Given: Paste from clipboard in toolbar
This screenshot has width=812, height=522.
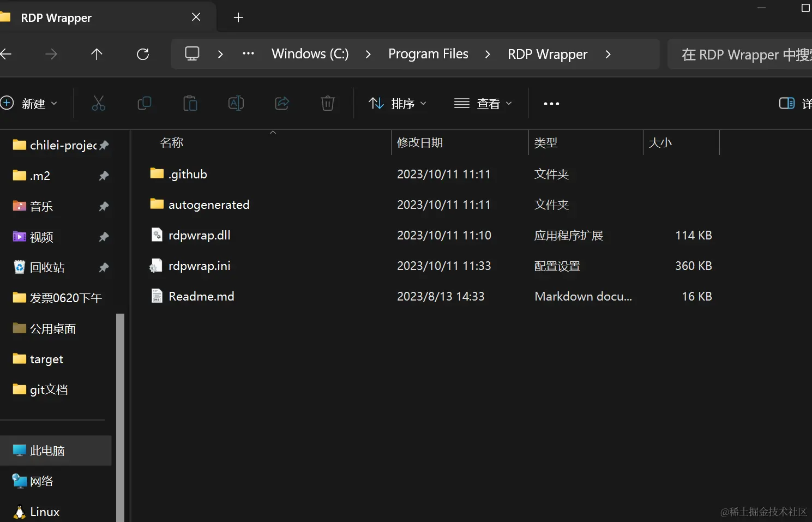Looking at the screenshot, I should [x=190, y=103].
